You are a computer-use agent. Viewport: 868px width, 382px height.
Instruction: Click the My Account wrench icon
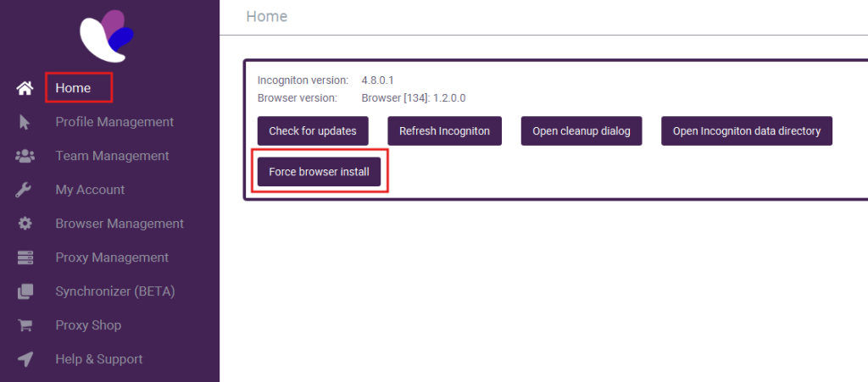pos(25,190)
